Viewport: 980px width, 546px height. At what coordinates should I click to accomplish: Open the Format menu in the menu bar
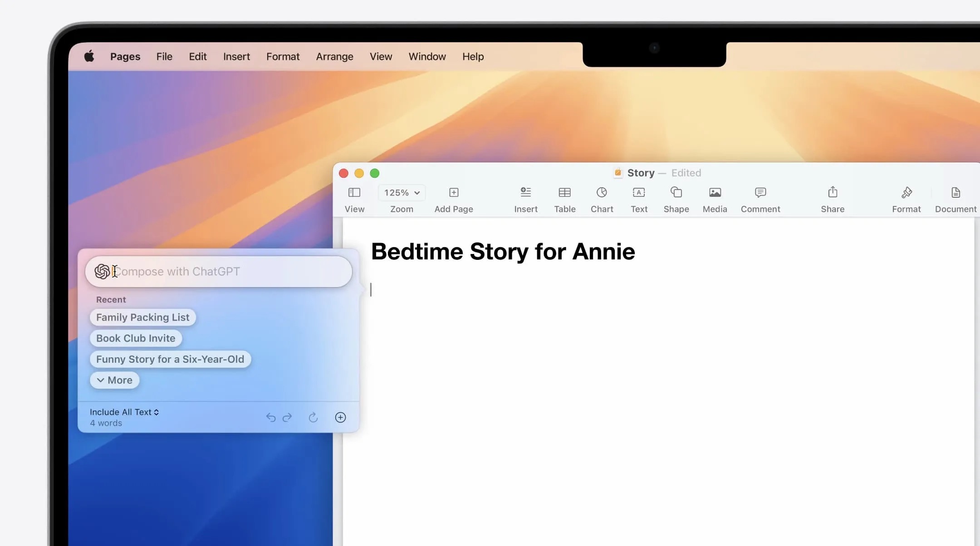click(282, 56)
